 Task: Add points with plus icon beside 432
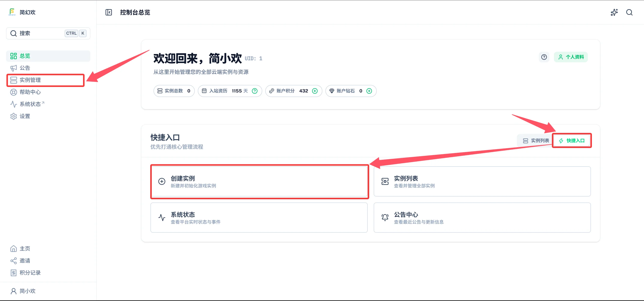[x=315, y=91]
